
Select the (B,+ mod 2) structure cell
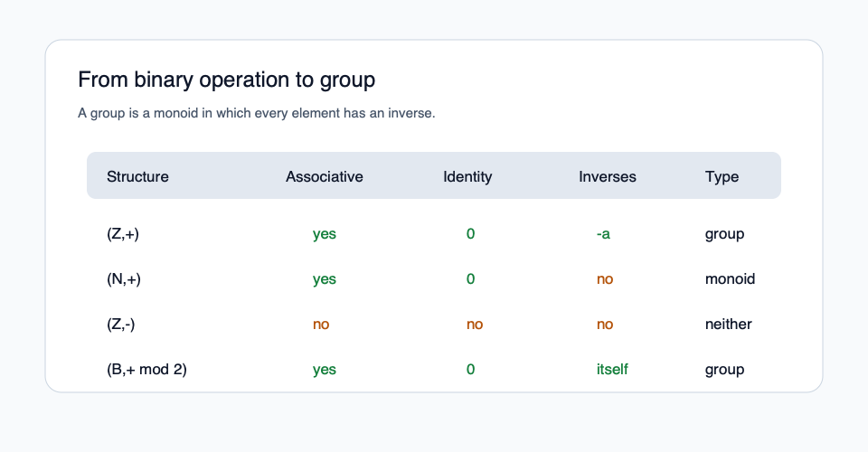[146, 370]
